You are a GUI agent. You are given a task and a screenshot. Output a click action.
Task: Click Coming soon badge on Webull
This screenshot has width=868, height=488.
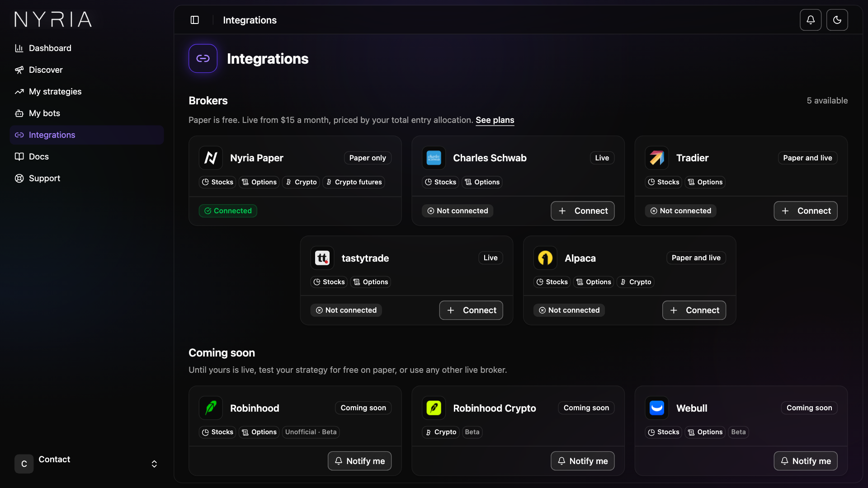(809, 408)
